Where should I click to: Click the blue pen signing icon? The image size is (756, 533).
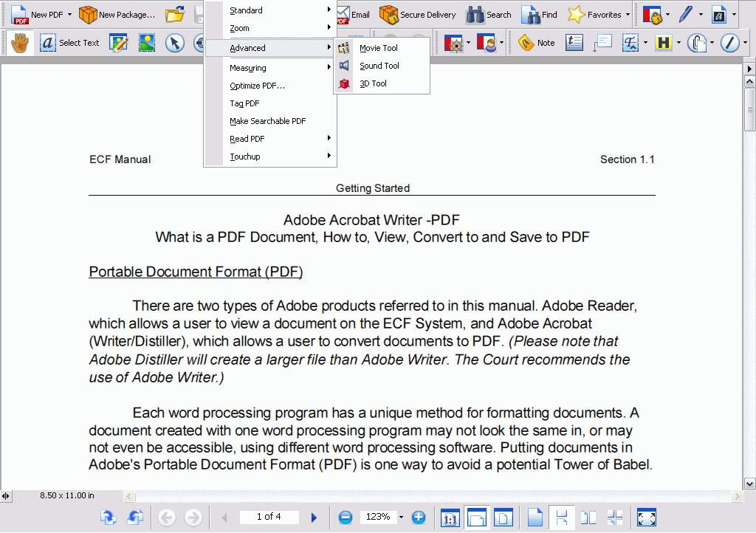pos(685,15)
